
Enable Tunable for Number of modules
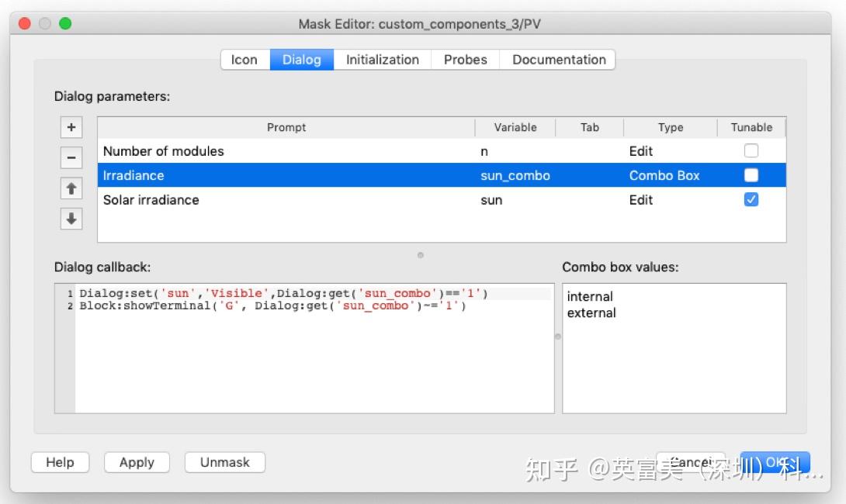coord(751,150)
